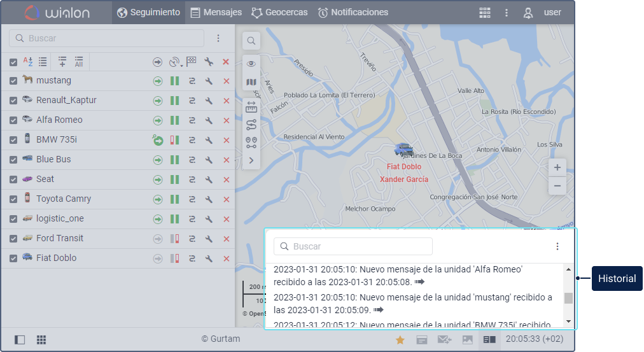This screenshot has width=644, height=352.
Task: Uncheck the Toyota Camry checkbox
Action: tap(13, 199)
